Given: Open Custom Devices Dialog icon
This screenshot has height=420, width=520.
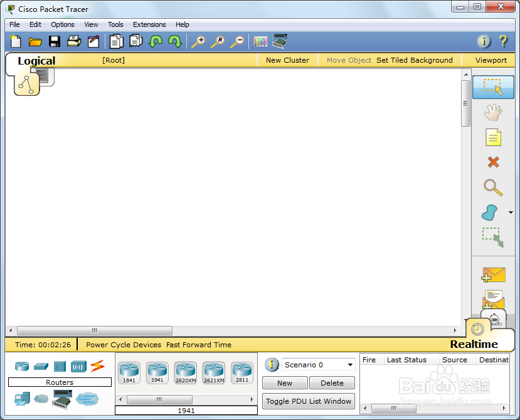Looking at the screenshot, I should tap(280, 41).
